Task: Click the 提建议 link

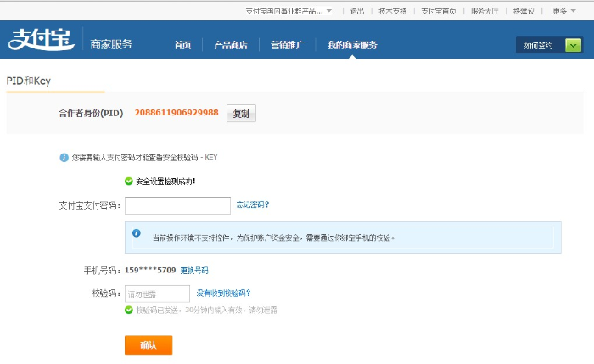Action: tap(524, 11)
